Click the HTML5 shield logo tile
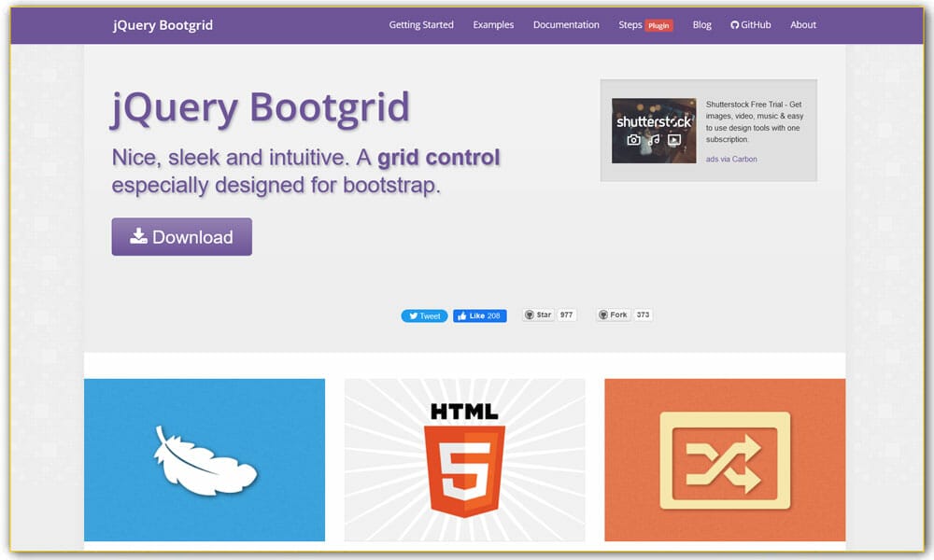 [464, 459]
